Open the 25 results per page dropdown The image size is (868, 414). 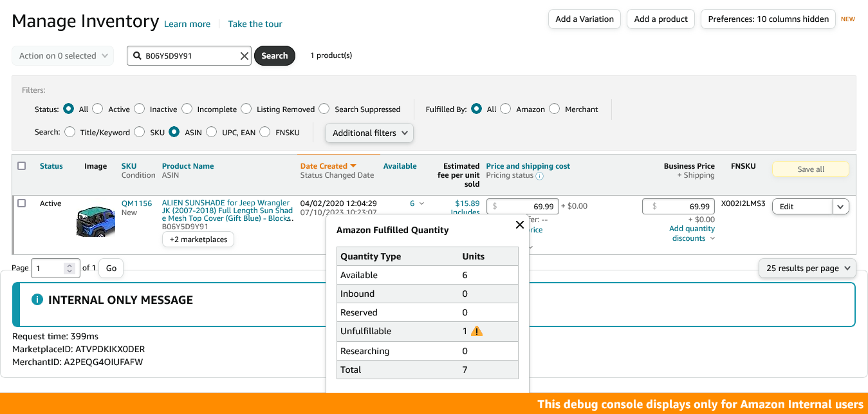[808, 268]
